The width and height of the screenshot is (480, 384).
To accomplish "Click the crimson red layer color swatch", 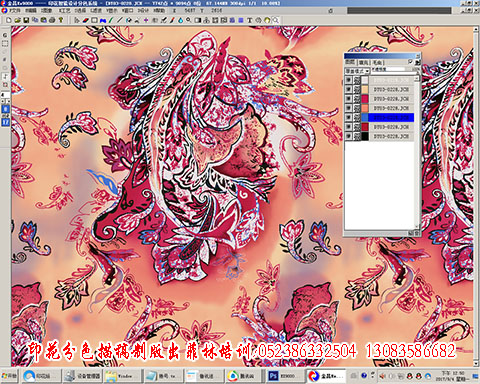I will click(x=365, y=99).
